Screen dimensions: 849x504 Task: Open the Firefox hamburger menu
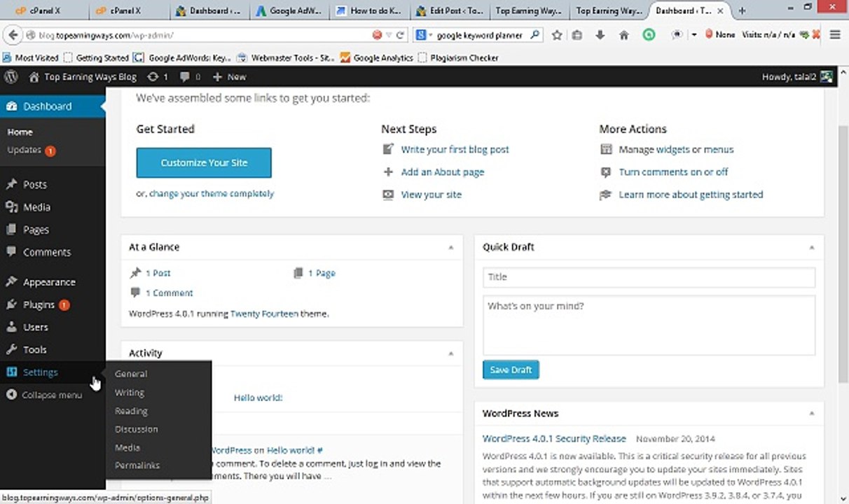(x=835, y=34)
